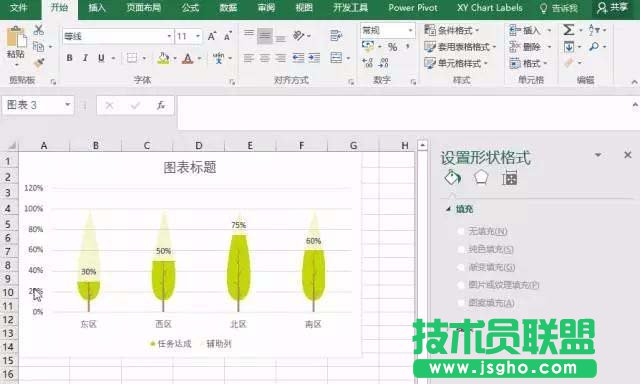
Task: Select the solid fill (纯色填充) option
Action: click(486, 249)
